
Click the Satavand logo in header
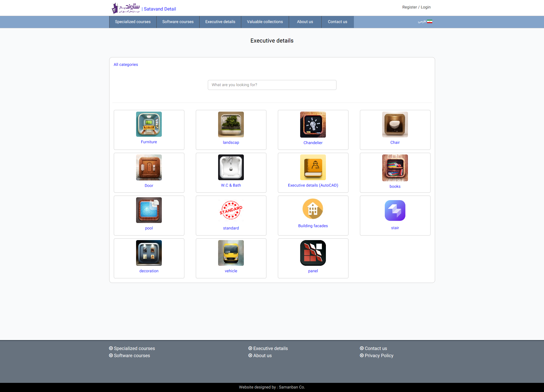pos(125,8)
